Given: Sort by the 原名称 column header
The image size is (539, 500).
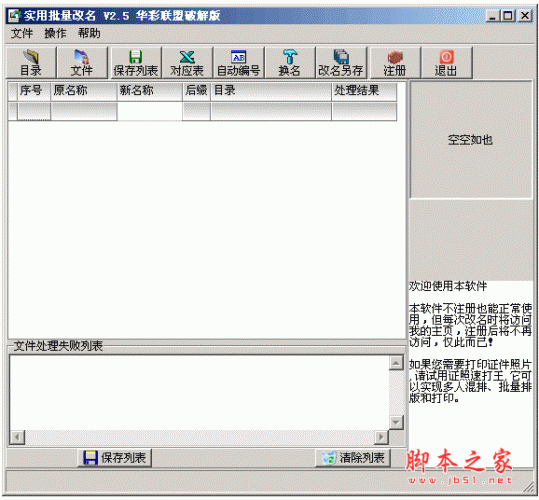Looking at the screenshot, I should pyautogui.click(x=84, y=91).
